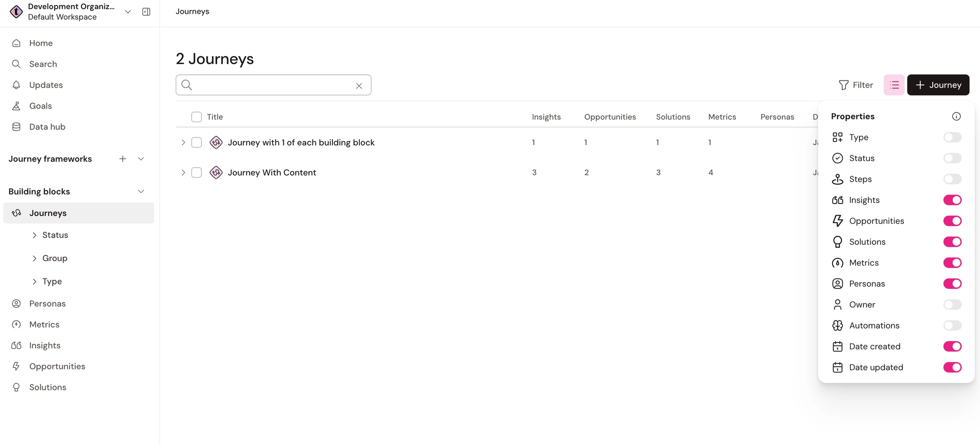Enable the Type property toggle
This screenshot has height=445, width=980.
[952, 137]
